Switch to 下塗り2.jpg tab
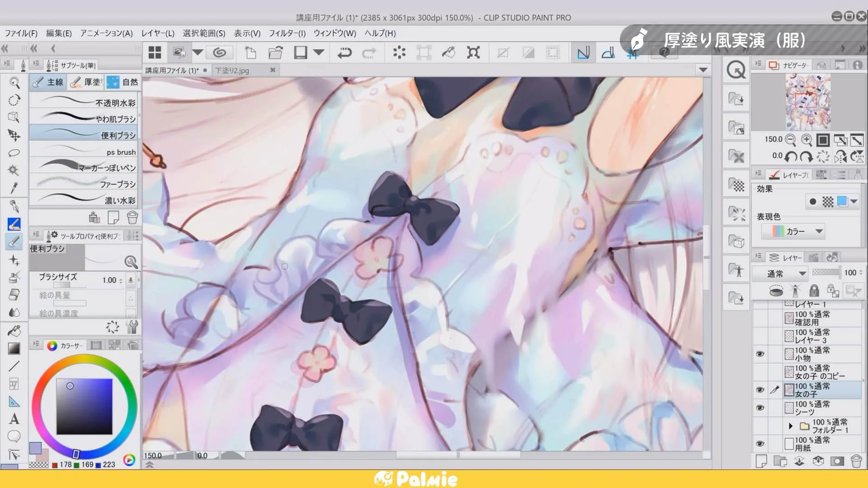Viewport: 868px width, 488px height. click(x=232, y=70)
